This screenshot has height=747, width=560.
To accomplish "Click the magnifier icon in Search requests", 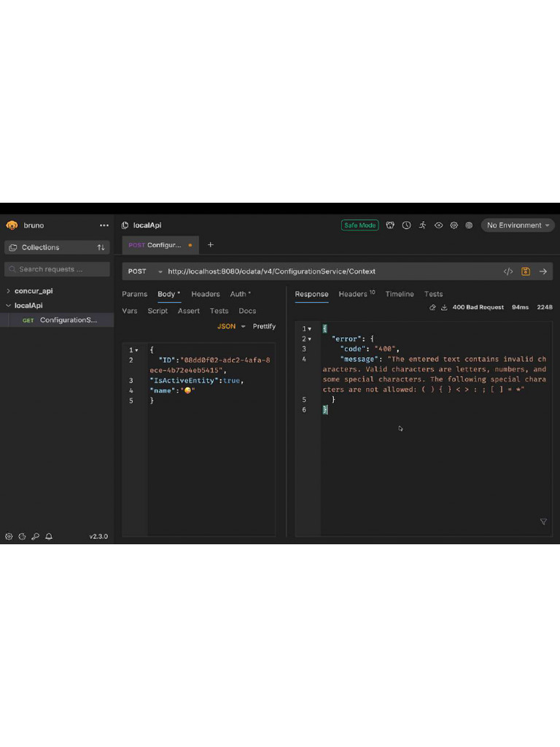I will (12, 269).
